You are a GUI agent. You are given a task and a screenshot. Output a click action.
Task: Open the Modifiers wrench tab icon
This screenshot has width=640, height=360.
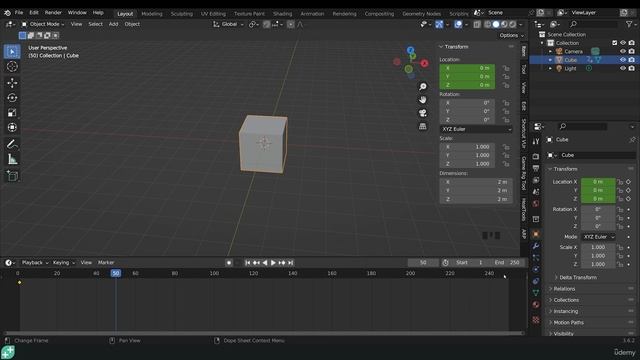point(536,246)
